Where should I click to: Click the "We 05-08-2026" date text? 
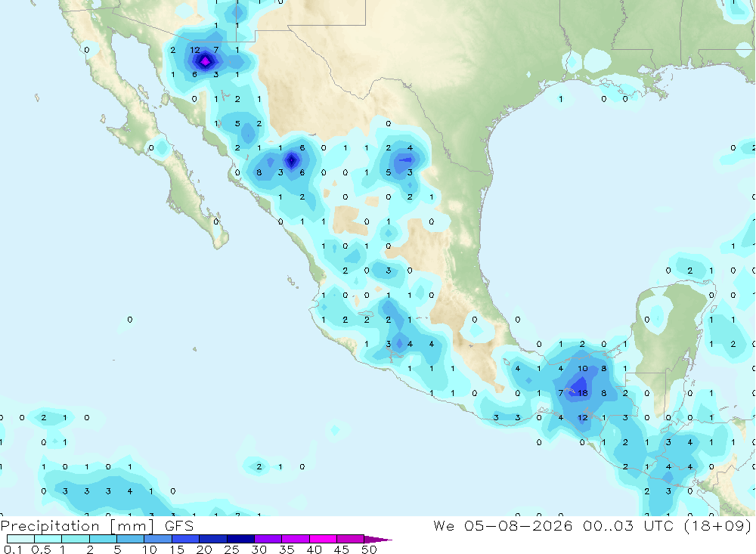pyautogui.click(x=503, y=525)
